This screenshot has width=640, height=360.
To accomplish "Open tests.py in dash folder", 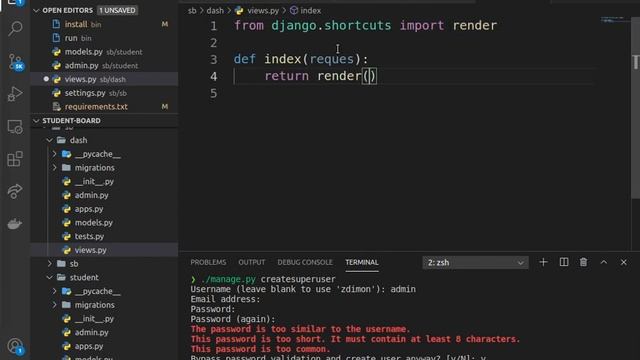I will coord(104,236).
